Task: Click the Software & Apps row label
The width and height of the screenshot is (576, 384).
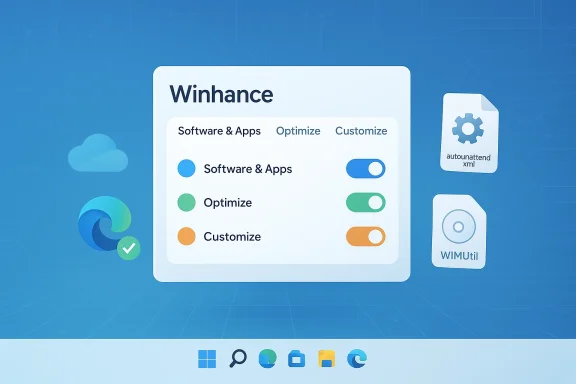Action: (x=248, y=169)
